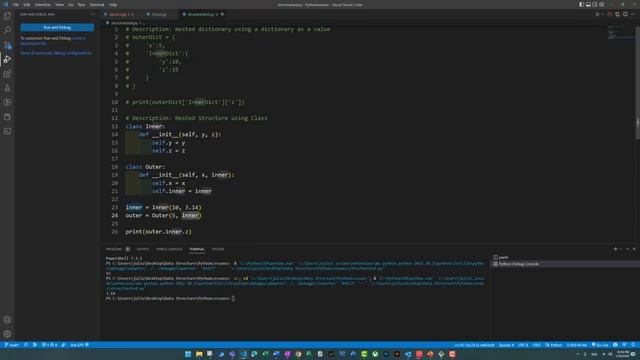Open File Explorer from the taskbar
This screenshot has width=640, height=360.
(199, 354)
